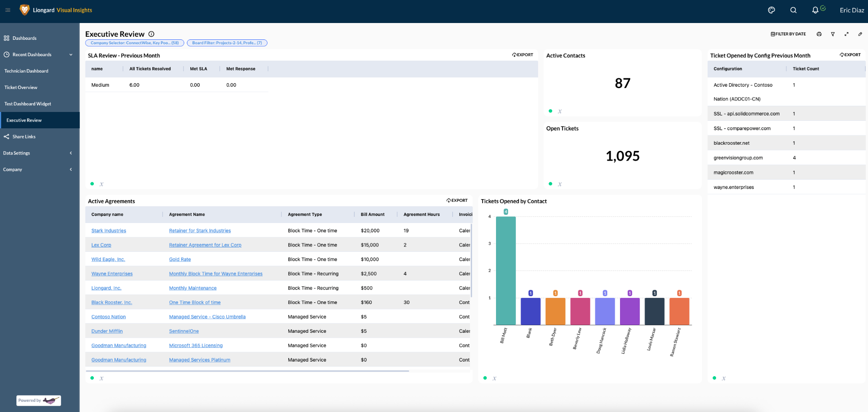Collapse the Recent Dashboards list
Viewport: 868px width, 412px height.
click(70, 54)
